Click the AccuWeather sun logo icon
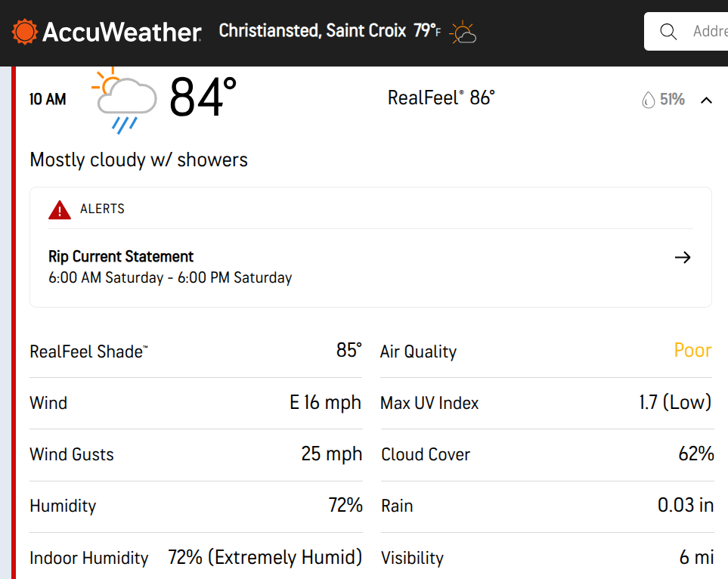This screenshot has width=728, height=579. (x=24, y=32)
